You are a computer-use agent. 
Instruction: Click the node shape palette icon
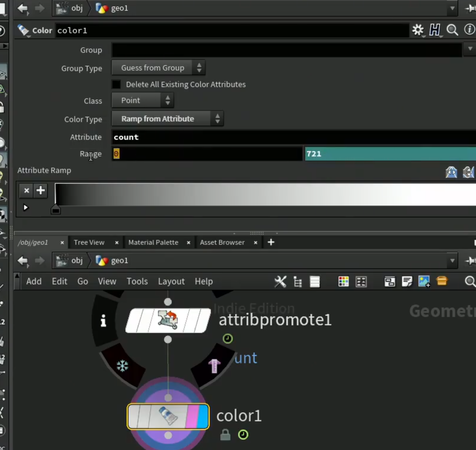pyautogui.click(x=361, y=281)
